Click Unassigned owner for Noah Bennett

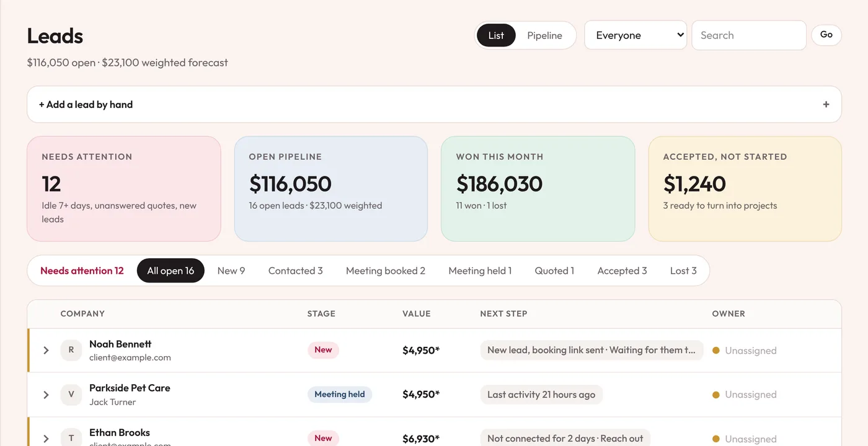745,351
